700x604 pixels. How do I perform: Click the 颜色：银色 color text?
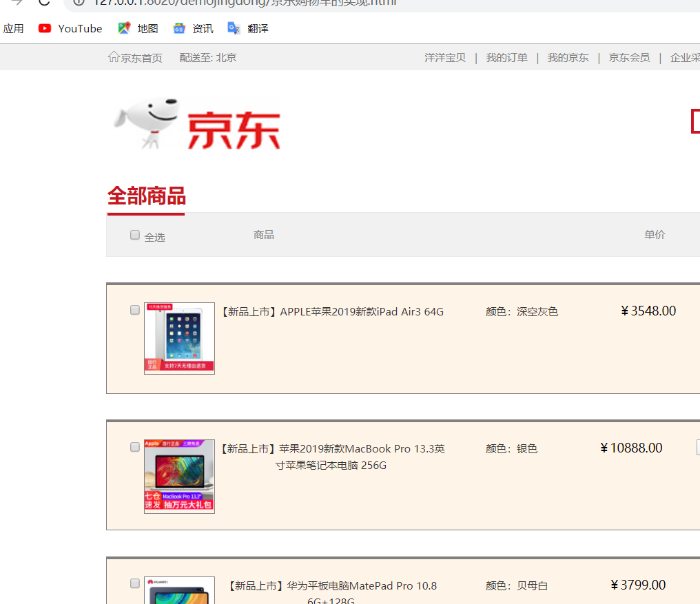(x=512, y=448)
